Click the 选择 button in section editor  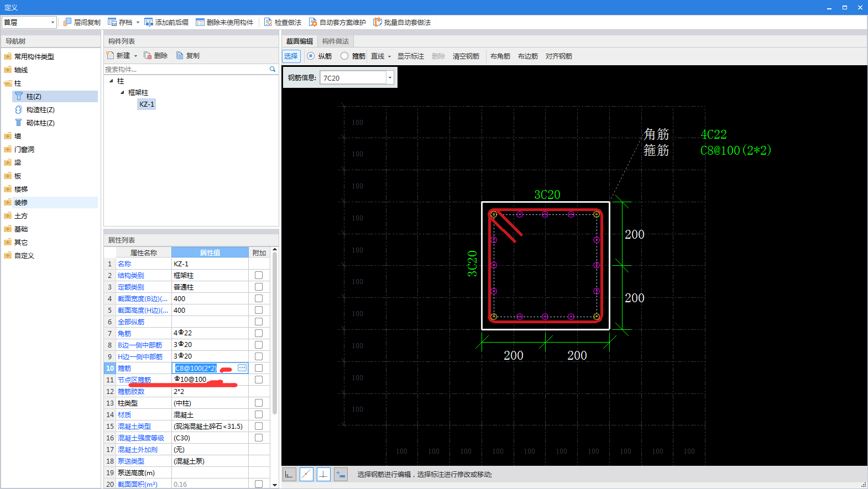[x=291, y=56]
